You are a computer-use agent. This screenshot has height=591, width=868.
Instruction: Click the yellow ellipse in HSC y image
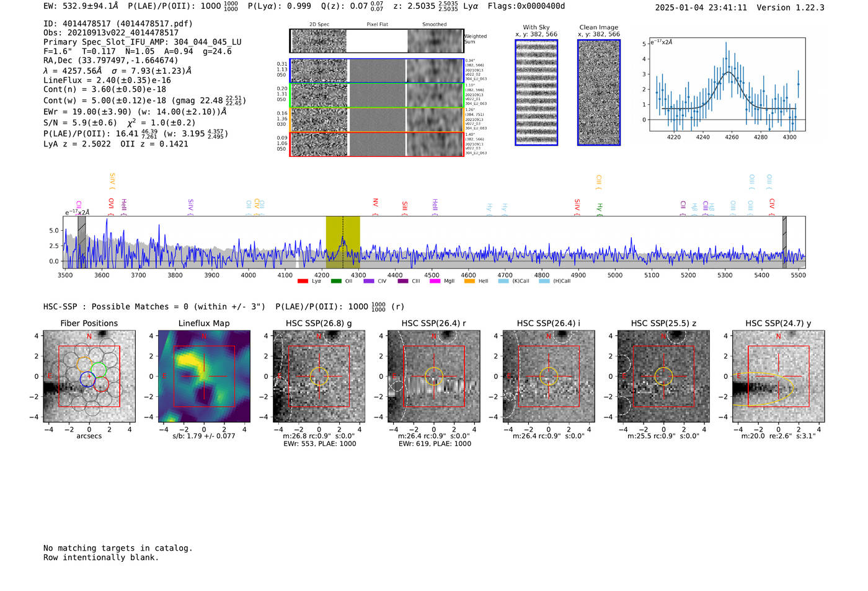pyautogui.click(x=763, y=389)
